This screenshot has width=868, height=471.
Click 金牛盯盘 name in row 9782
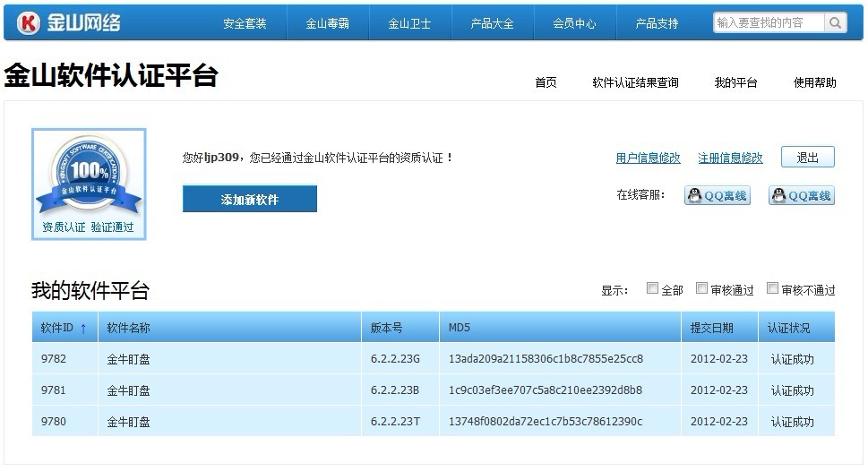(x=128, y=359)
